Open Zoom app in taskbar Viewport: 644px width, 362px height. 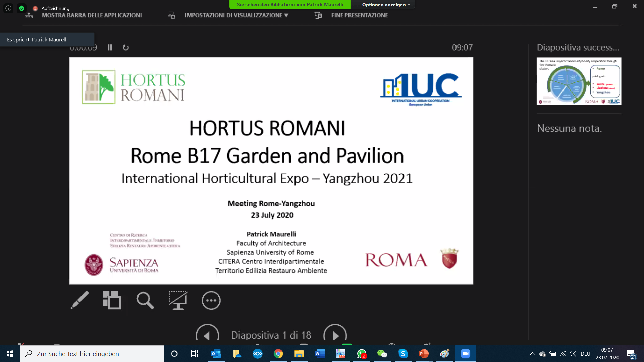point(465,354)
